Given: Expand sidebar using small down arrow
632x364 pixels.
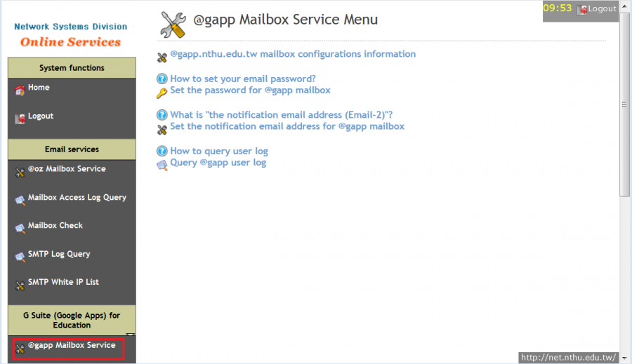Looking at the screenshot, I should pos(130,335).
